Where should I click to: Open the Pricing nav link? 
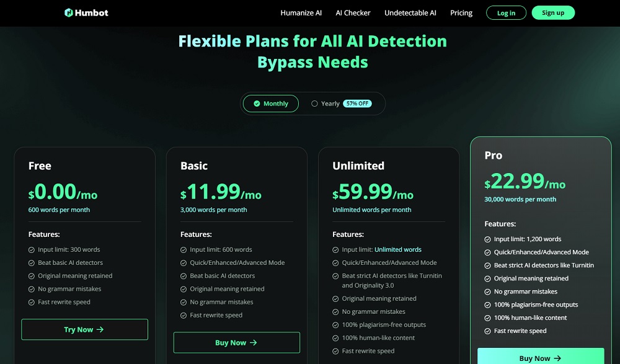pos(461,13)
